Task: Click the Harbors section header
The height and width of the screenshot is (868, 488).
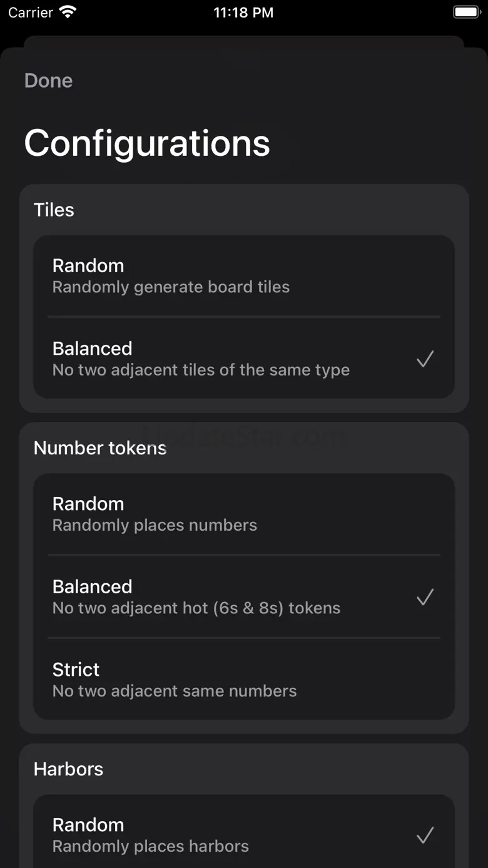Action: 68,769
